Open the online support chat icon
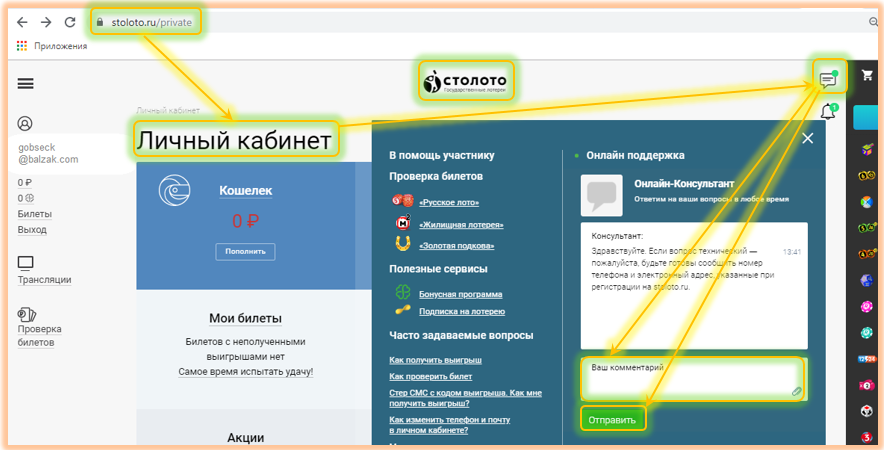 828,80
